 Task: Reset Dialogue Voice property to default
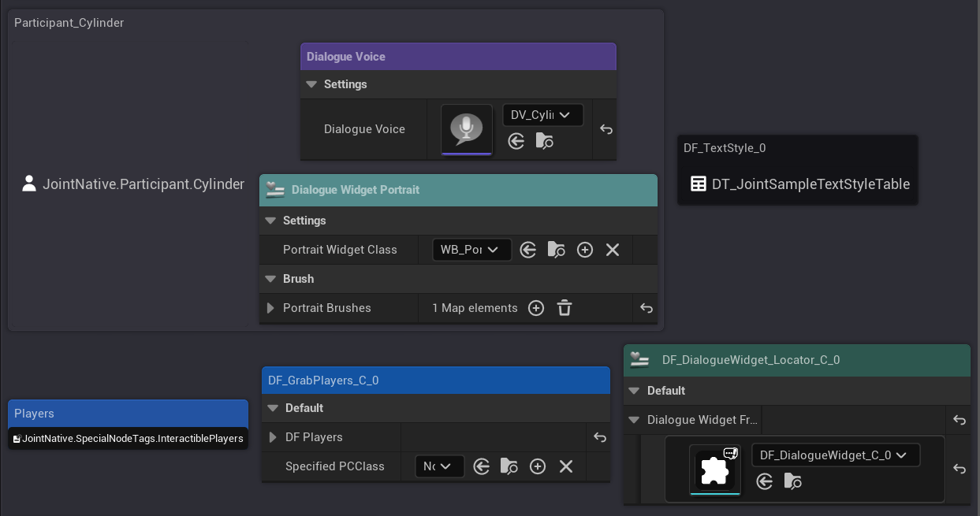(606, 129)
